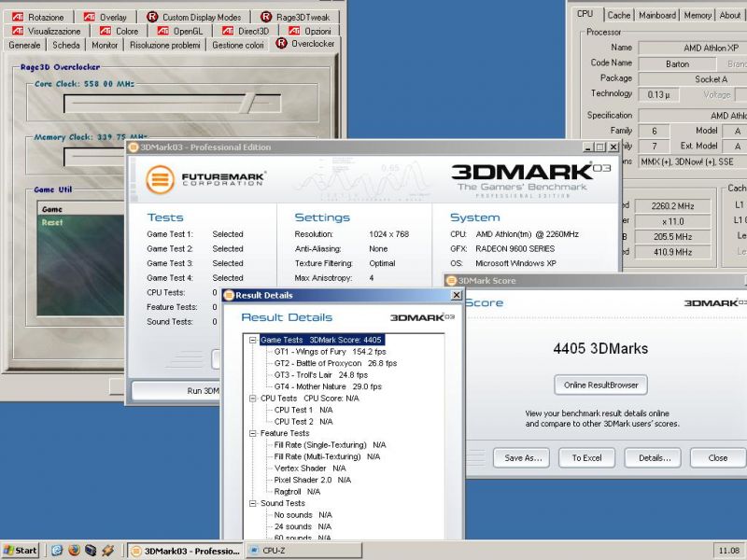Open the Gestione colori tab
Screen dimensions: 747x560
tap(238, 45)
